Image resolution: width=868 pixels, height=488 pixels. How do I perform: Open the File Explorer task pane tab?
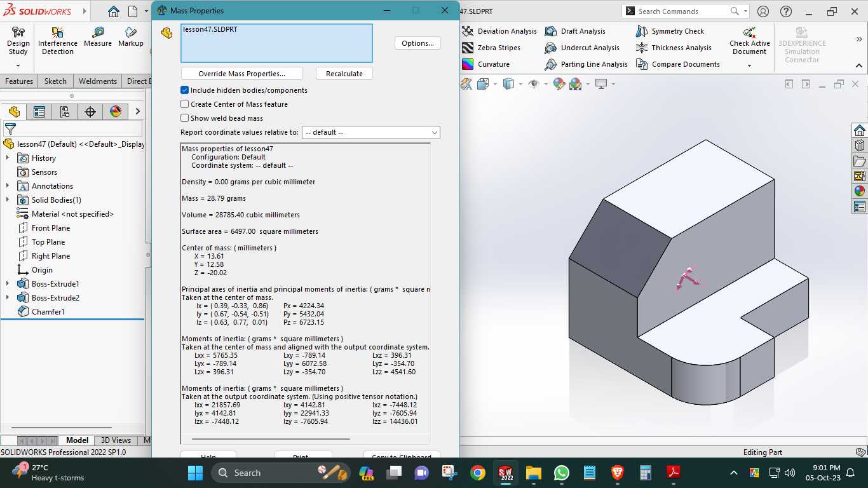[x=860, y=161]
